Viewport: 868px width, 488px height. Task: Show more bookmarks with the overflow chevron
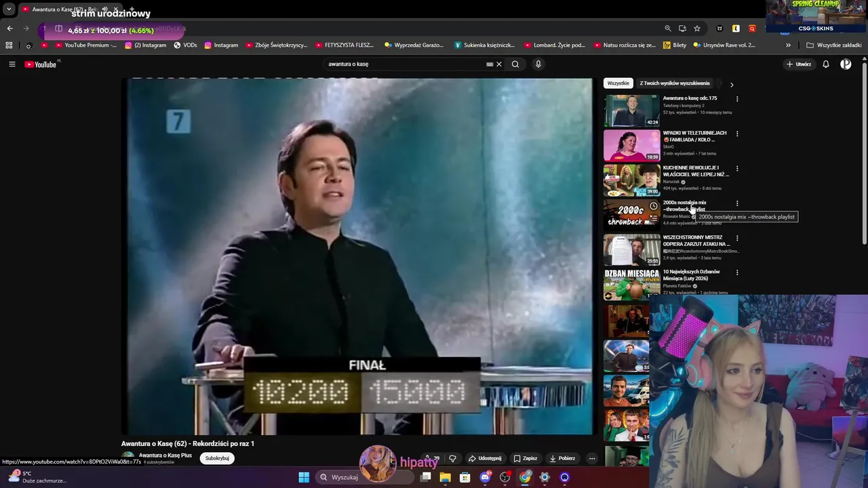pos(788,45)
